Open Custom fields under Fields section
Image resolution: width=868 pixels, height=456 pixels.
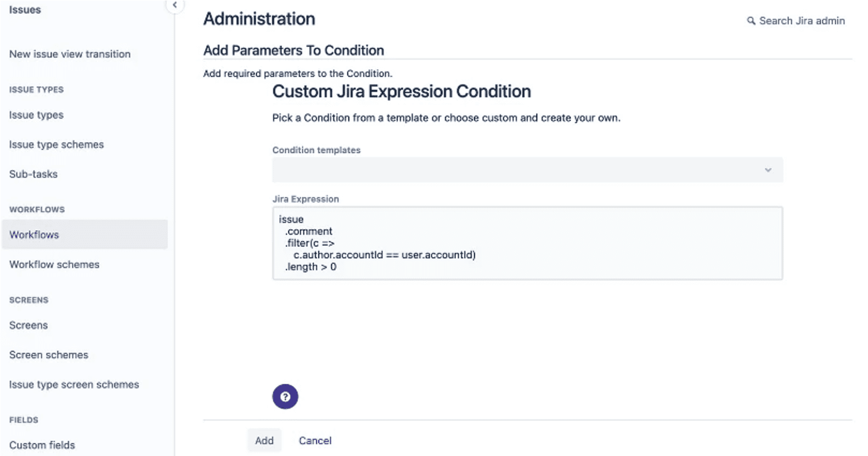coord(42,444)
